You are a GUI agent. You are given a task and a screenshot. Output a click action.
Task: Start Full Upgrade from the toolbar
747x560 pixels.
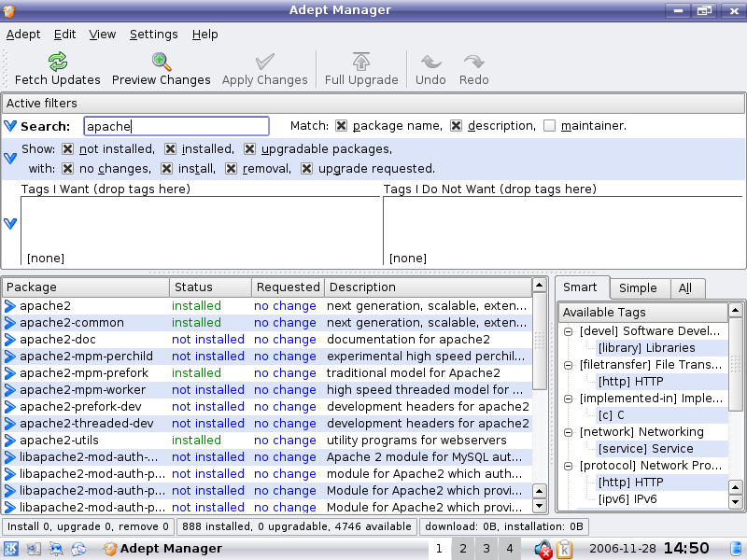361,69
